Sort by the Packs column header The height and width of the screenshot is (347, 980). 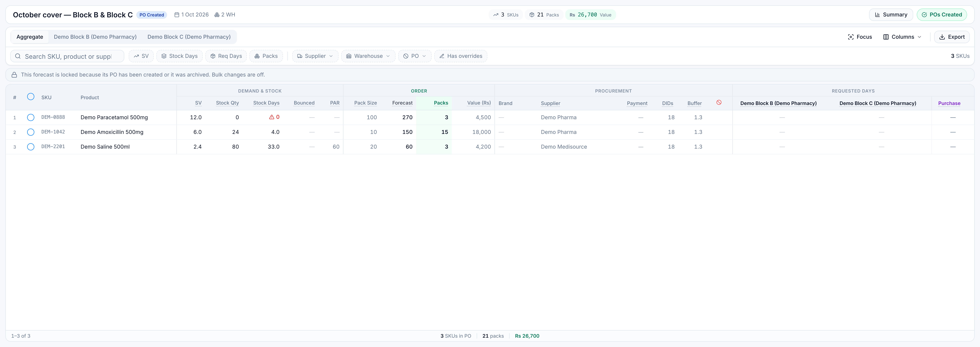[x=441, y=103]
